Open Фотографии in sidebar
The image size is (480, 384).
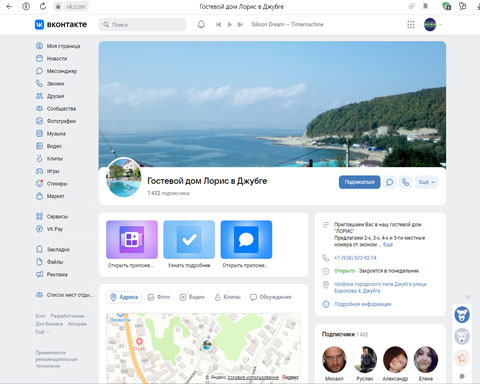pos(56,121)
